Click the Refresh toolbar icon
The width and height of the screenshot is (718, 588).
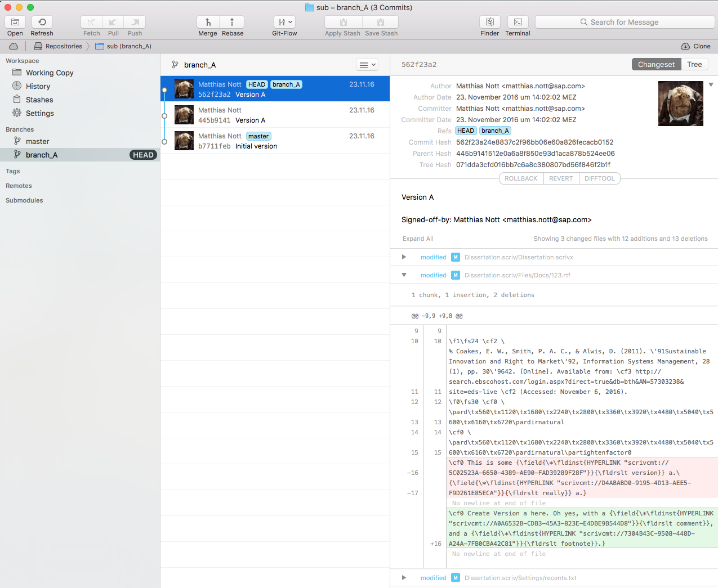(42, 22)
